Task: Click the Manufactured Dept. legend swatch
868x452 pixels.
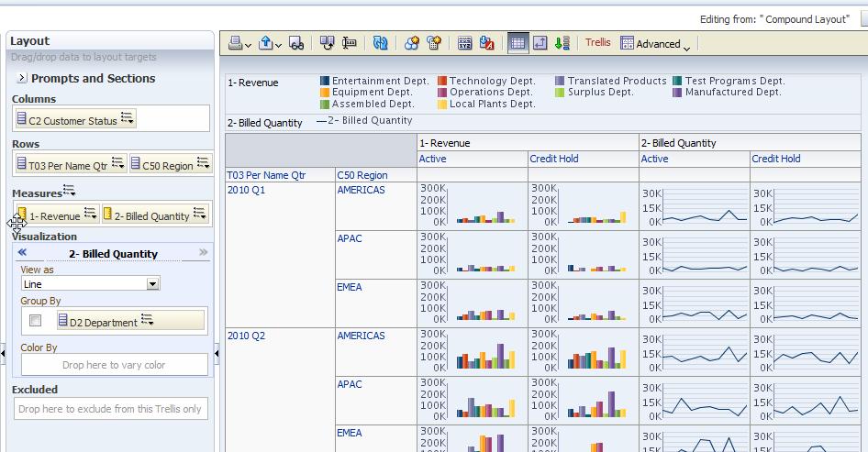Action: pyautogui.click(x=677, y=93)
